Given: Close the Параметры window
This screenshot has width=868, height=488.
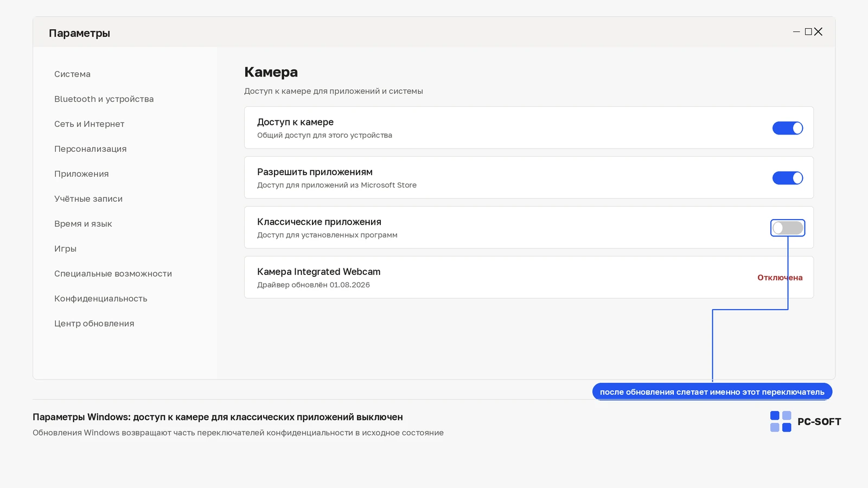Looking at the screenshot, I should (x=818, y=32).
